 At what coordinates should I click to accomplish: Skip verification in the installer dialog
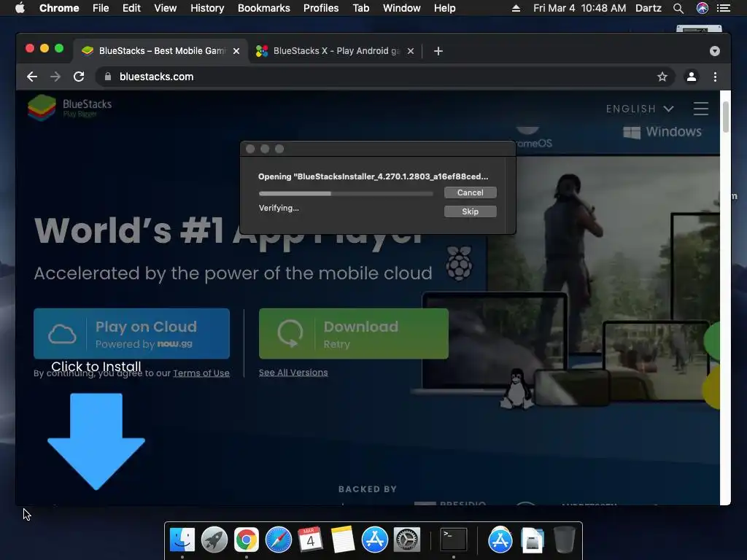tap(471, 211)
